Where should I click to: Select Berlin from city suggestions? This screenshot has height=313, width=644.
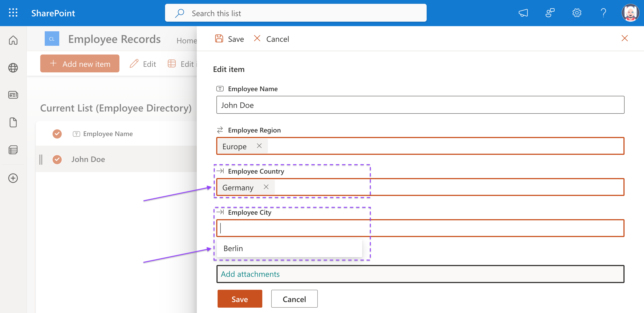[289, 248]
